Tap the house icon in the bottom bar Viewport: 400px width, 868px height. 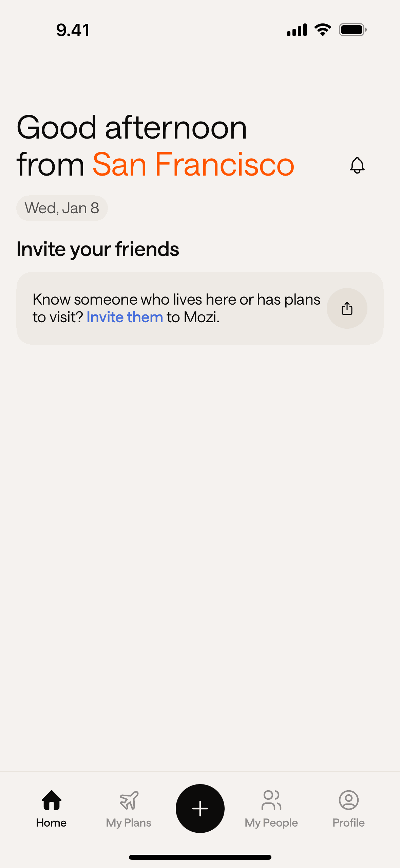[52, 800]
